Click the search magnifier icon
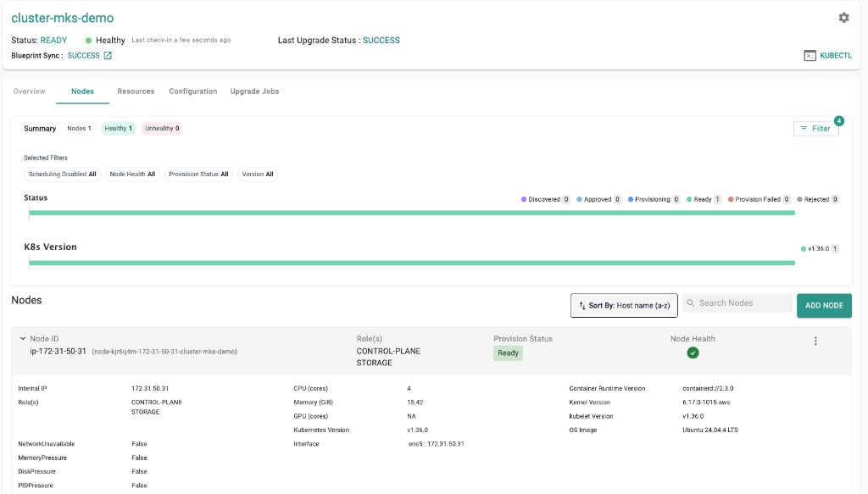The image size is (868, 494). (x=690, y=303)
